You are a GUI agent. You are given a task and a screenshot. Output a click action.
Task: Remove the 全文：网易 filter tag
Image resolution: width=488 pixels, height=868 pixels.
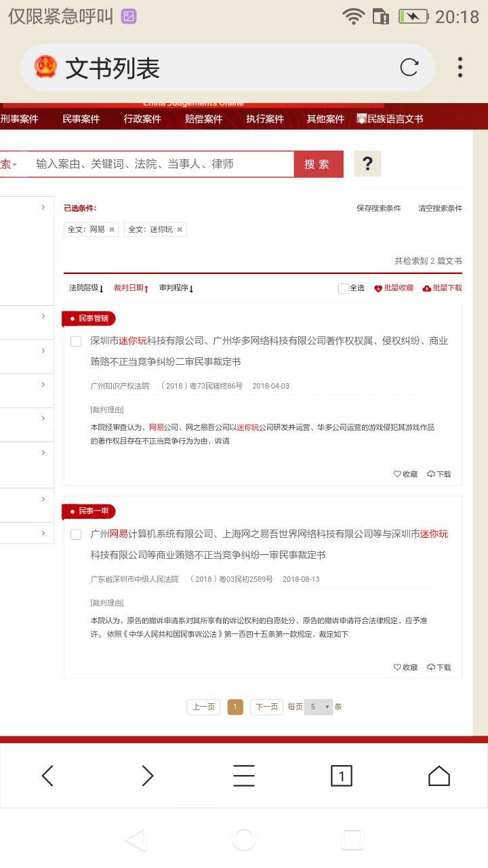point(112,230)
